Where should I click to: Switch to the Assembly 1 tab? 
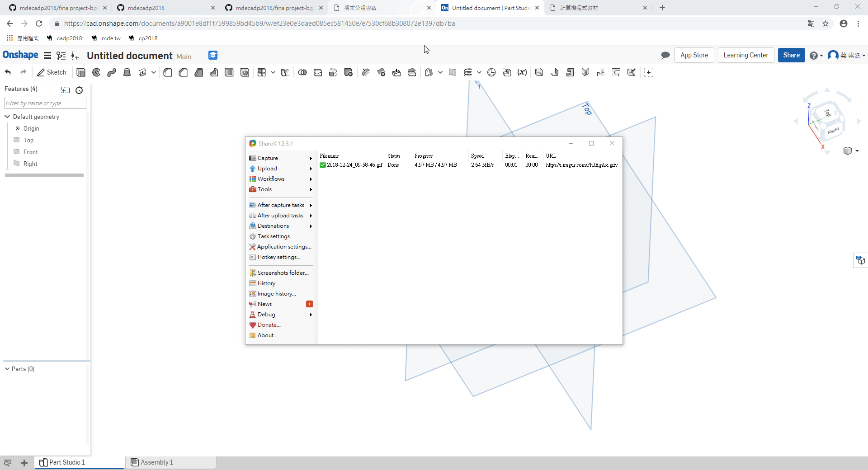156,462
